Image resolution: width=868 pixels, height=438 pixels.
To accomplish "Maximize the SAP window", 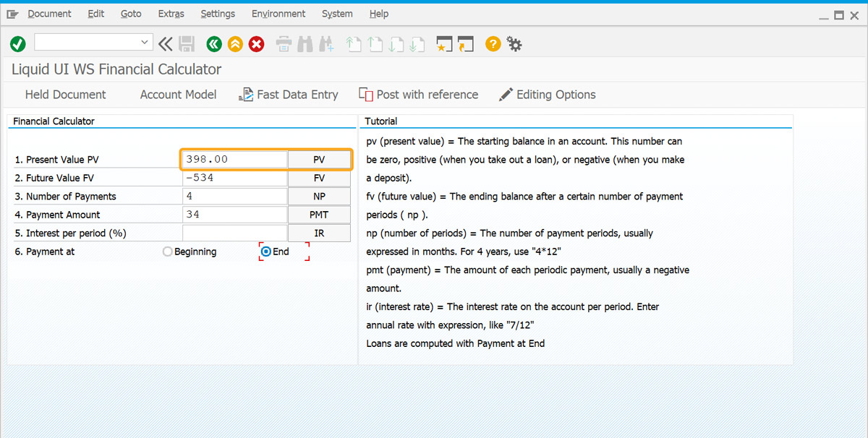I will (x=838, y=14).
